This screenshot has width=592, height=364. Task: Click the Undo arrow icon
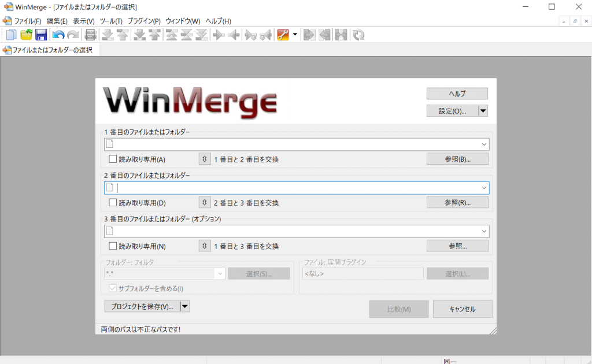pos(58,35)
